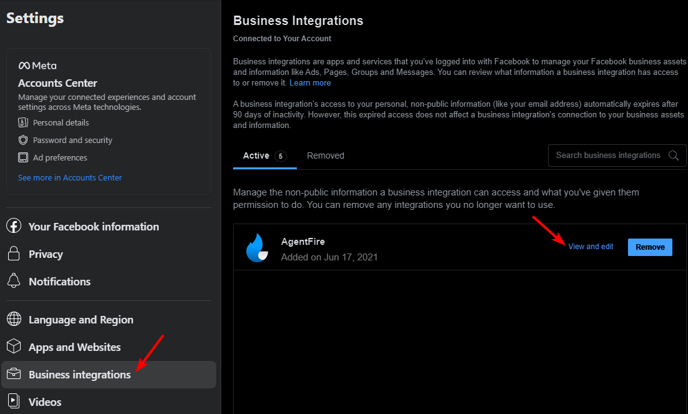The image size is (688, 414).
Task: Click the Connected to Your Account subtitle
Action: click(x=282, y=39)
